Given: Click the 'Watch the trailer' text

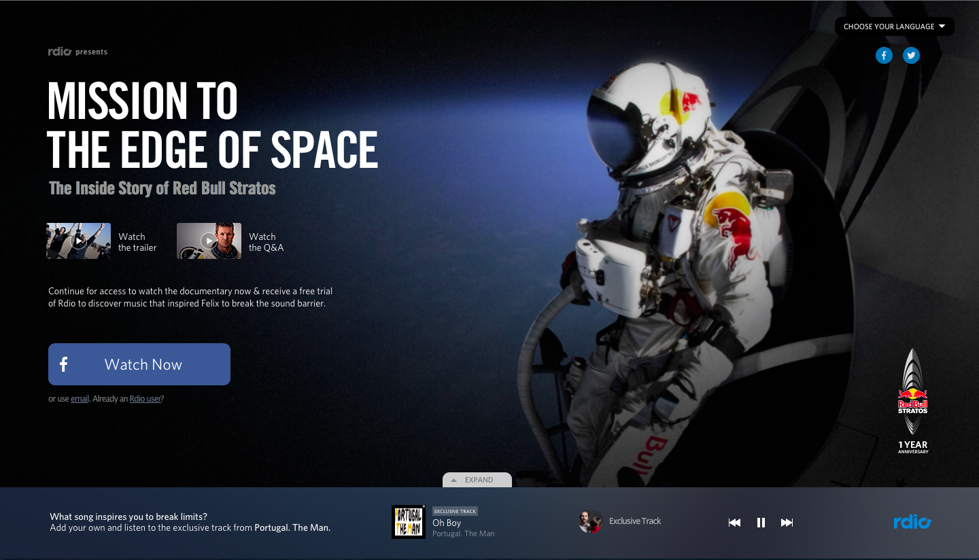Looking at the screenshot, I should coord(137,242).
